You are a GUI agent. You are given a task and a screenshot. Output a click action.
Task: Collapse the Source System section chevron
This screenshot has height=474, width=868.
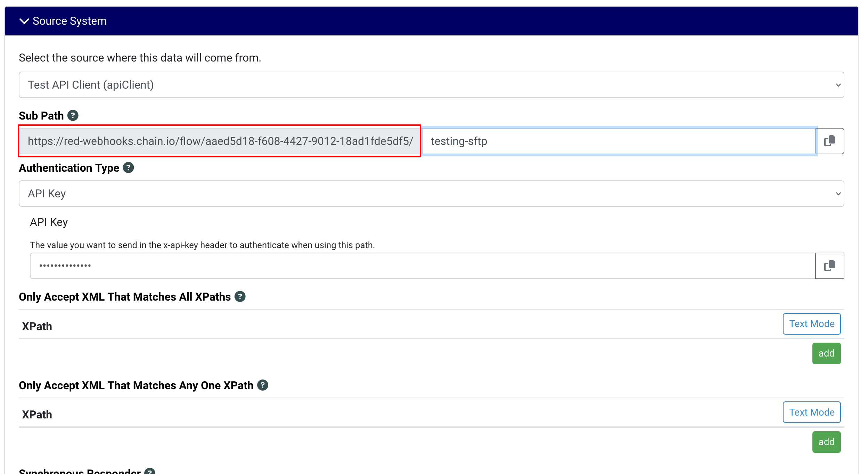tap(24, 21)
